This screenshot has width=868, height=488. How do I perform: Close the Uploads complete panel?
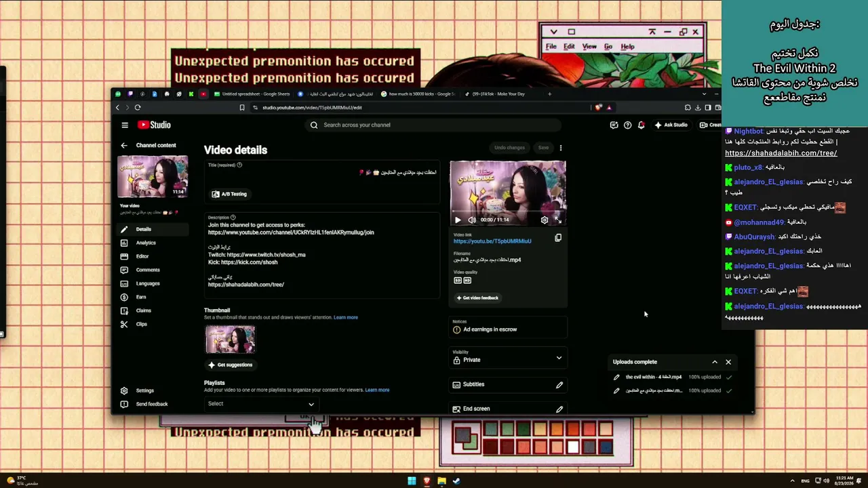point(728,362)
